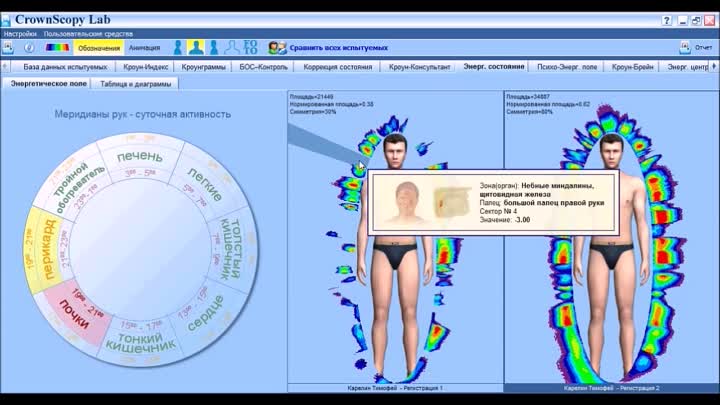Click the round info icon in toolbar
Image resolution: width=720 pixels, height=405 pixels.
29,47
